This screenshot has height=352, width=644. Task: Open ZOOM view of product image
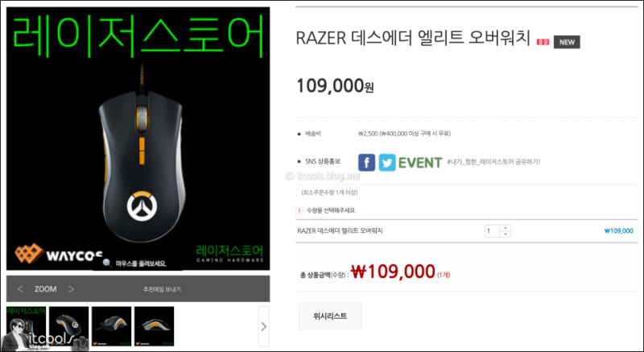46,289
